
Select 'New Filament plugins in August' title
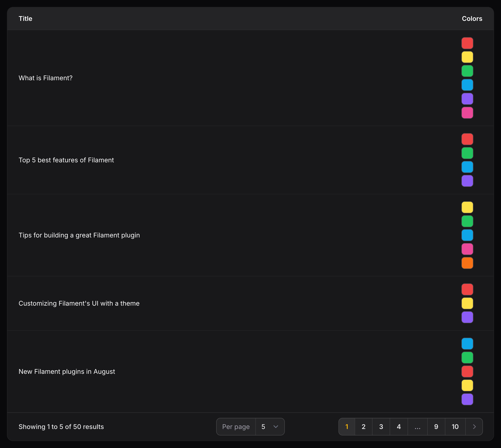67,371
